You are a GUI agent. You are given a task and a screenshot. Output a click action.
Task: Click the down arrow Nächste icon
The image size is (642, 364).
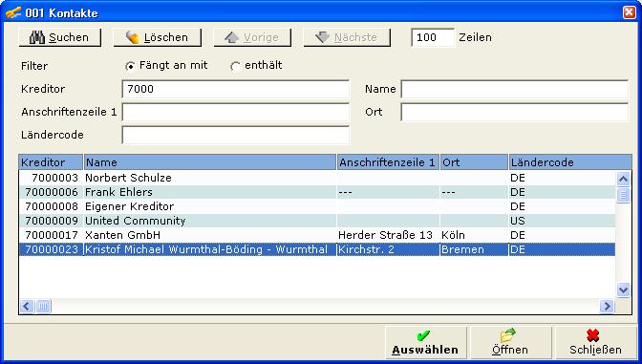coord(322,37)
